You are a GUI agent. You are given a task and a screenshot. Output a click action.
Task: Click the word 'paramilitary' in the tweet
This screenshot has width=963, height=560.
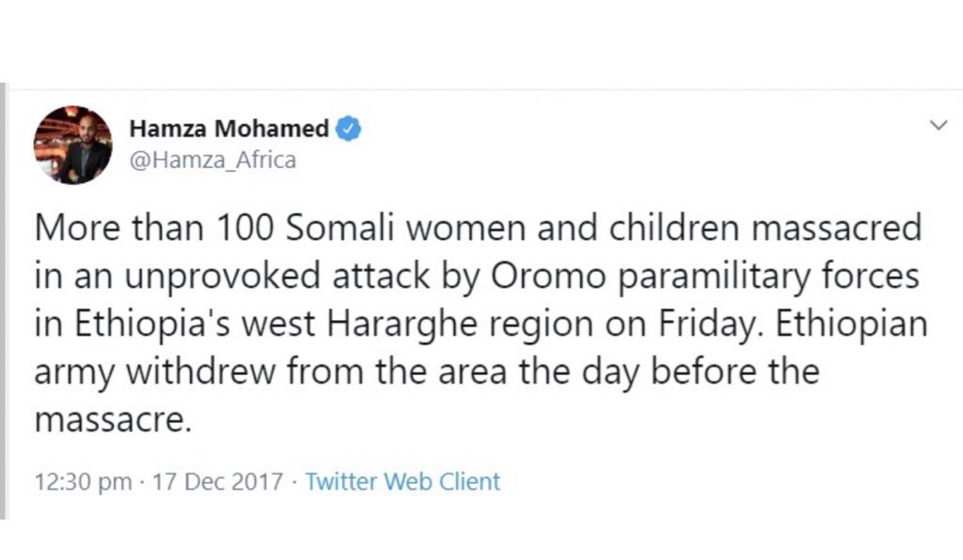715,277
